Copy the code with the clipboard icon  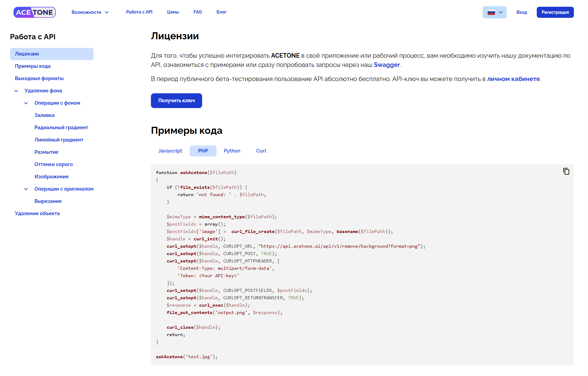click(566, 171)
